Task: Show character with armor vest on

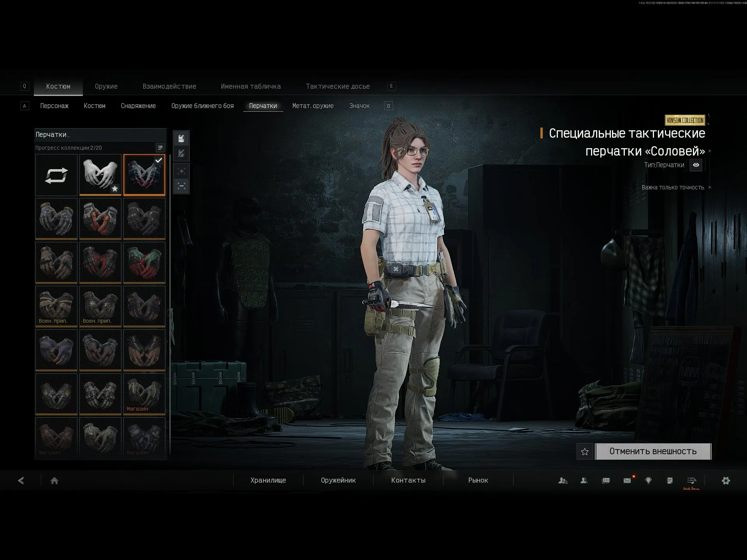Action: tap(181, 138)
